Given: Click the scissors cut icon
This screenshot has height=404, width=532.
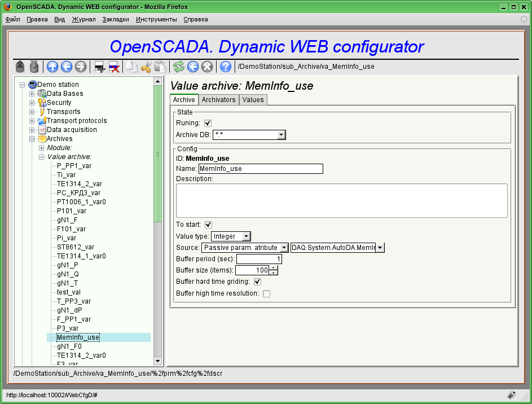Looking at the screenshot, I should tap(146, 67).
